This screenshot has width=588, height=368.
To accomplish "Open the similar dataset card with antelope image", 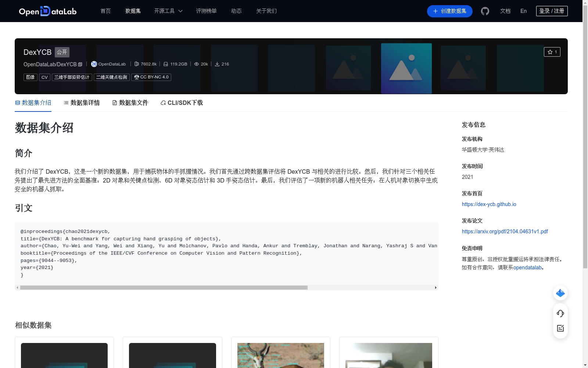I will pos(281,353).
